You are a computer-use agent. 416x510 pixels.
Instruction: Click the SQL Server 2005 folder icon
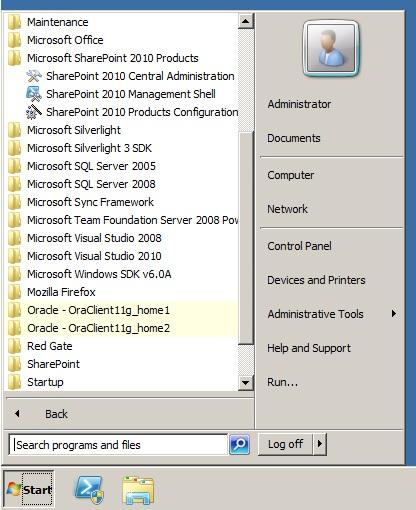point(14,166)
